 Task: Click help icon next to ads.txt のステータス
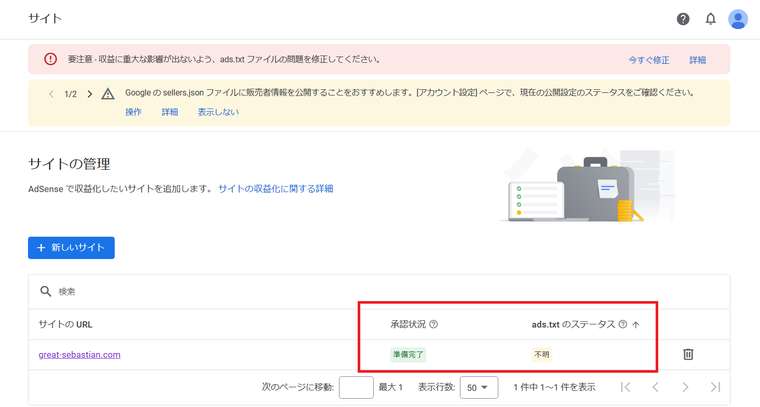[x=623, y=324]
